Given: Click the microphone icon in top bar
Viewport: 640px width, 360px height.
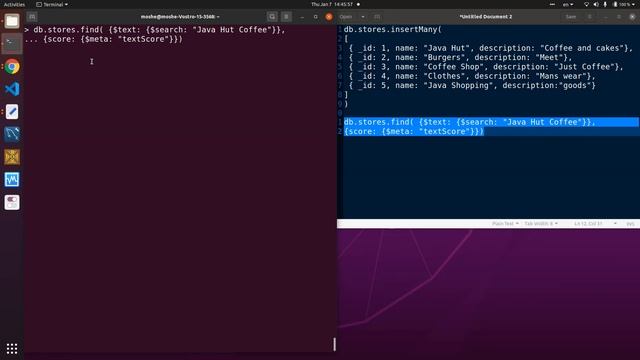Looking at the screenshot, I should [605, 4].
